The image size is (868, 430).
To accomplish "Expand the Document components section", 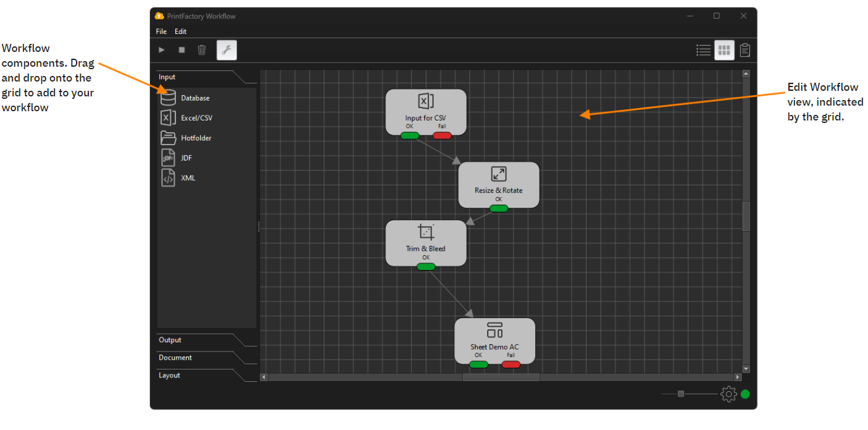I will 175,358.
